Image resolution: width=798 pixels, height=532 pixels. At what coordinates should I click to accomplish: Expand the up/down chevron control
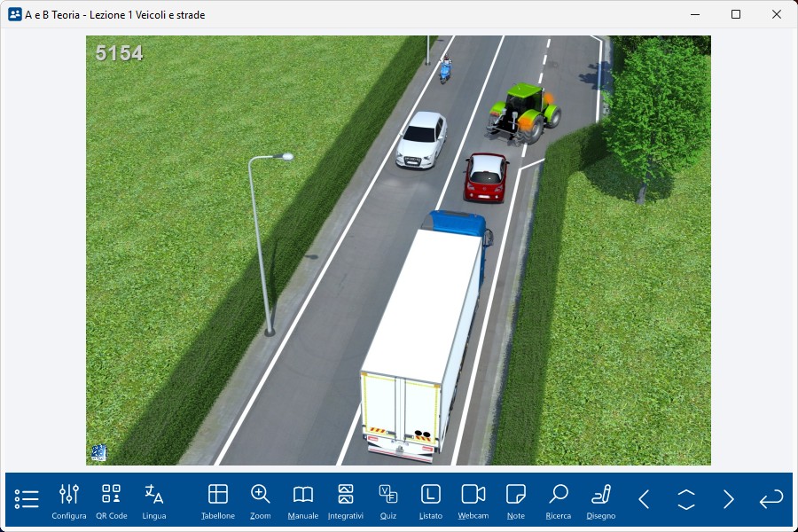pos(686,499)
